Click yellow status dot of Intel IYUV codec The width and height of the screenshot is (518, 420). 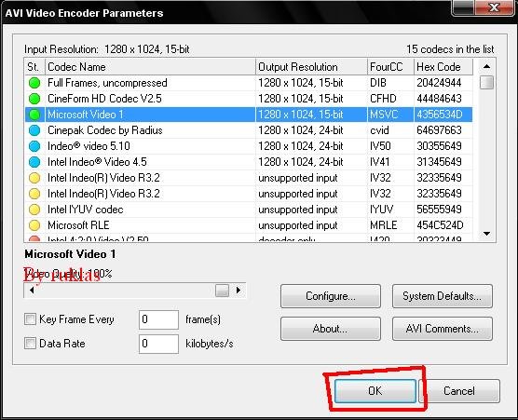[x=34, y=210]
